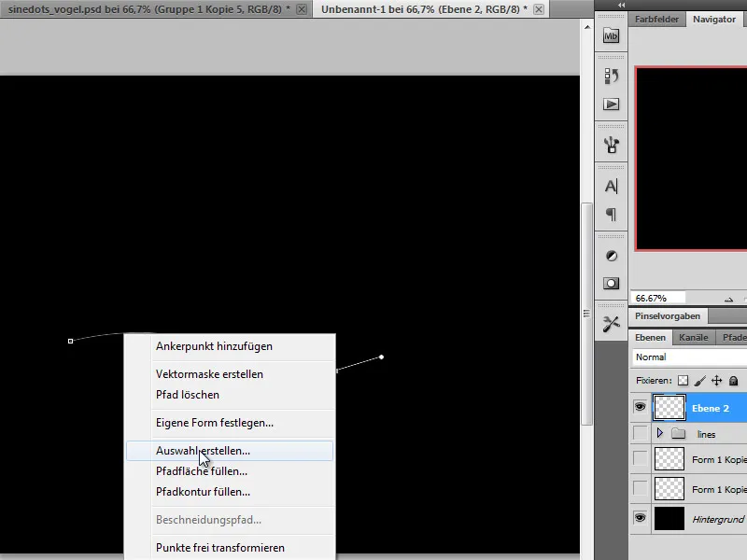
Task: Choose Pfad löschen
Action: point(188,395)
